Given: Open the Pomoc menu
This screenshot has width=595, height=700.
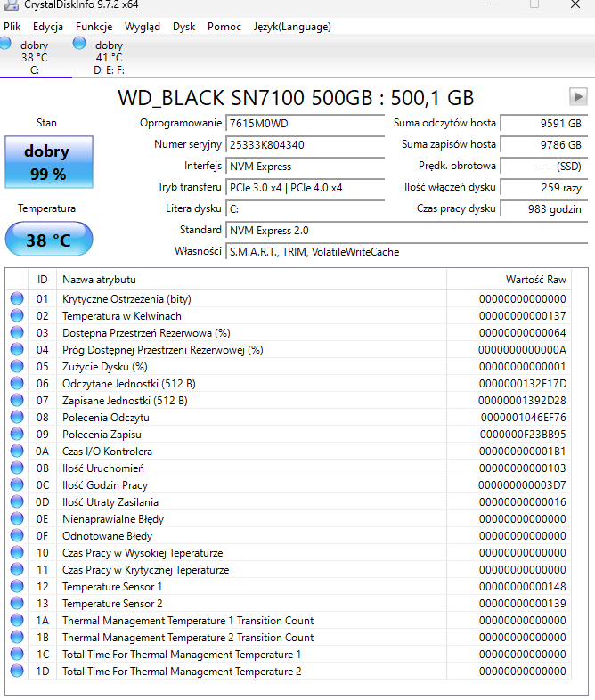Looking at the screenshot, I should (224, 27).
